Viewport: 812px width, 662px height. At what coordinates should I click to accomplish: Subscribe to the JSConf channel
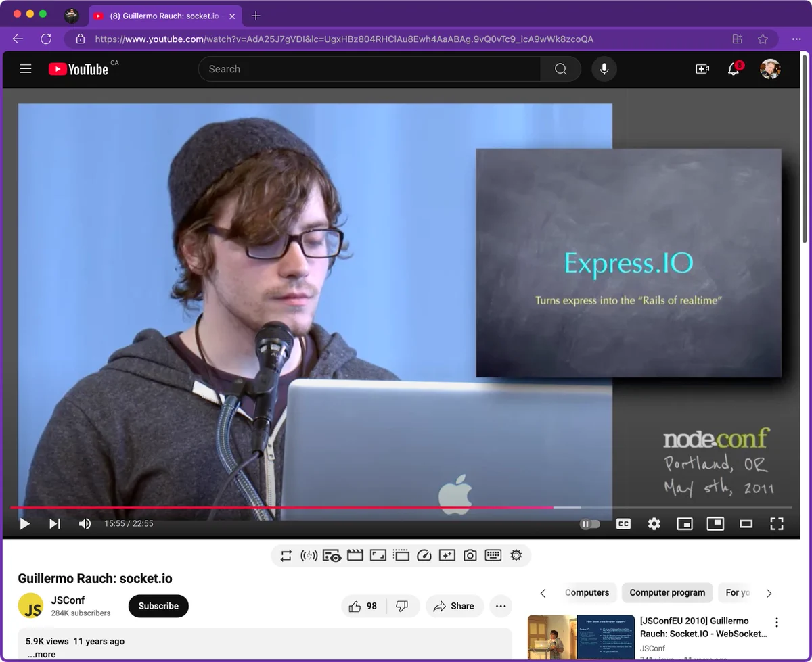158,606
